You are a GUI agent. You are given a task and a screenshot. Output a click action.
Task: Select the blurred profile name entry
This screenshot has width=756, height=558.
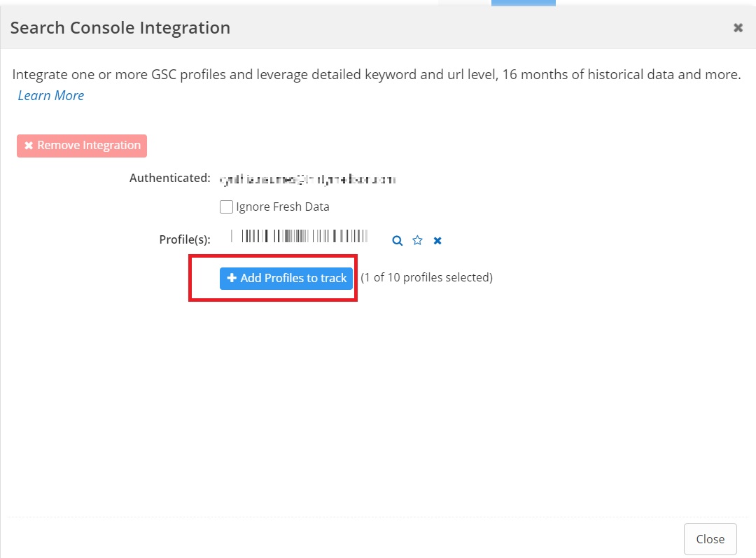click(x=299, y=236)
